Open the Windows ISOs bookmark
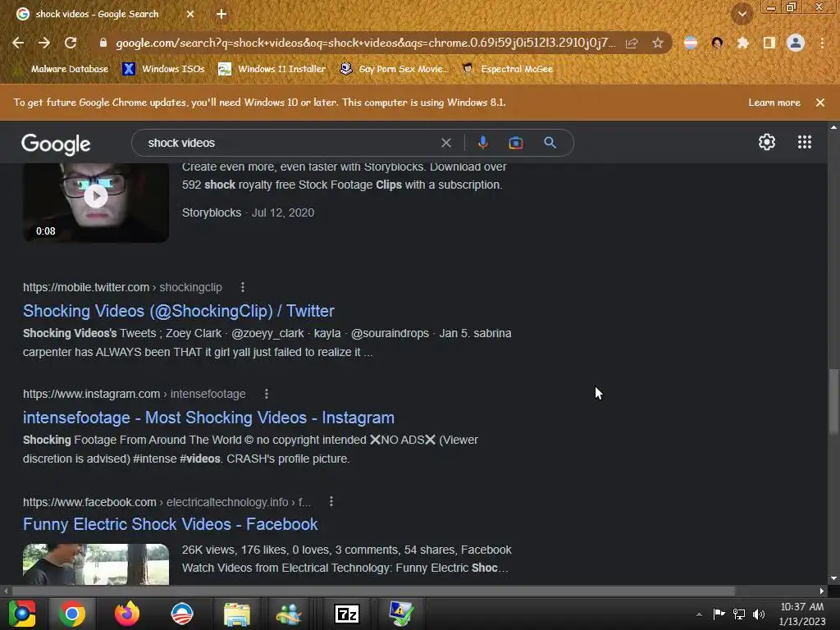The image size is (840, 630). [x=164, y=69]
